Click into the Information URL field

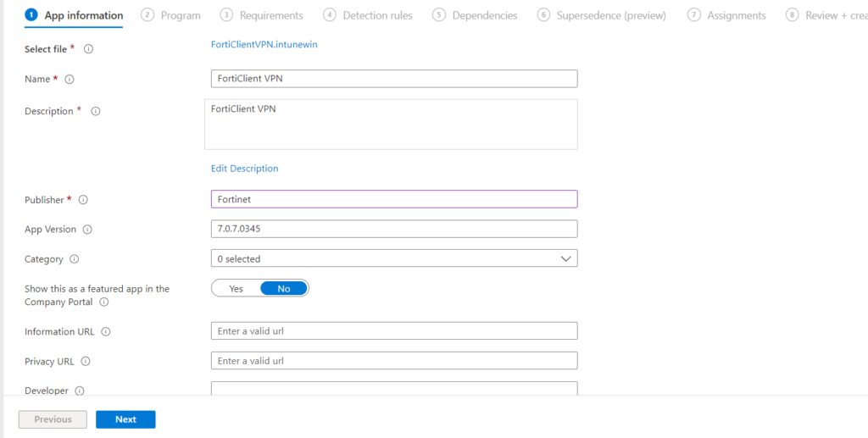[394, 330]
